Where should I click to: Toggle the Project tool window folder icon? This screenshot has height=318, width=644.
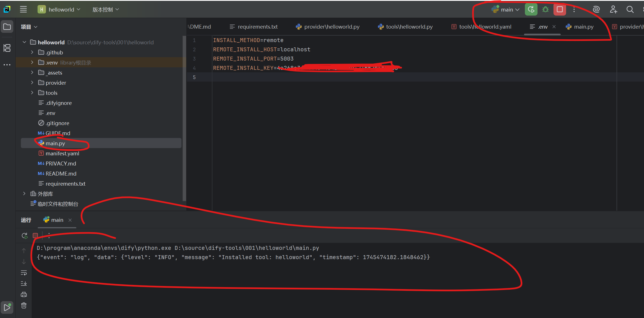tap(7, 27)
